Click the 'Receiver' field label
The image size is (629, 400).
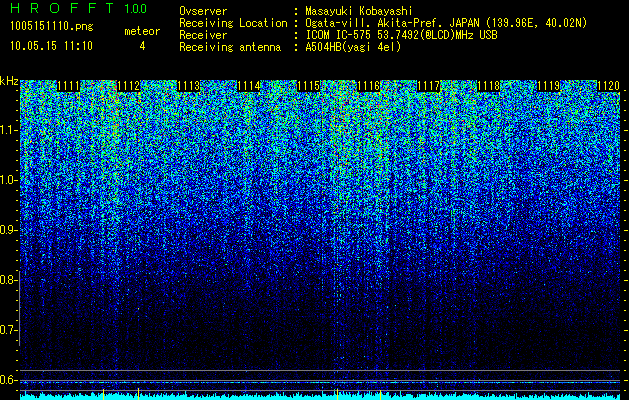point(203,35)
